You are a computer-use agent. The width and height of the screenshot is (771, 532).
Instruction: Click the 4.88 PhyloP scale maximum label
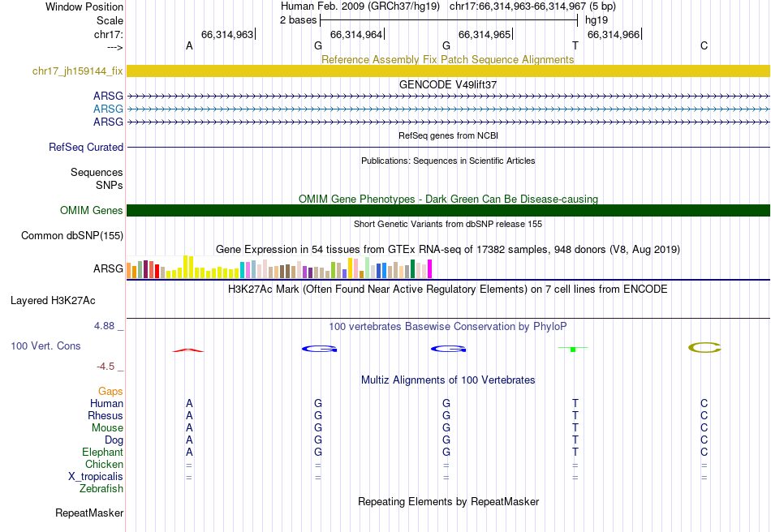tap(104, 326)
